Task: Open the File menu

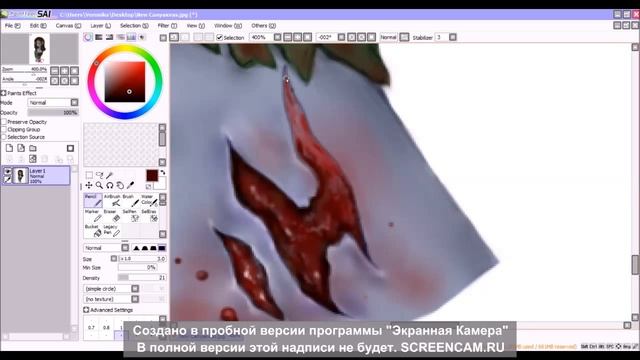Action: coord(13,25)
